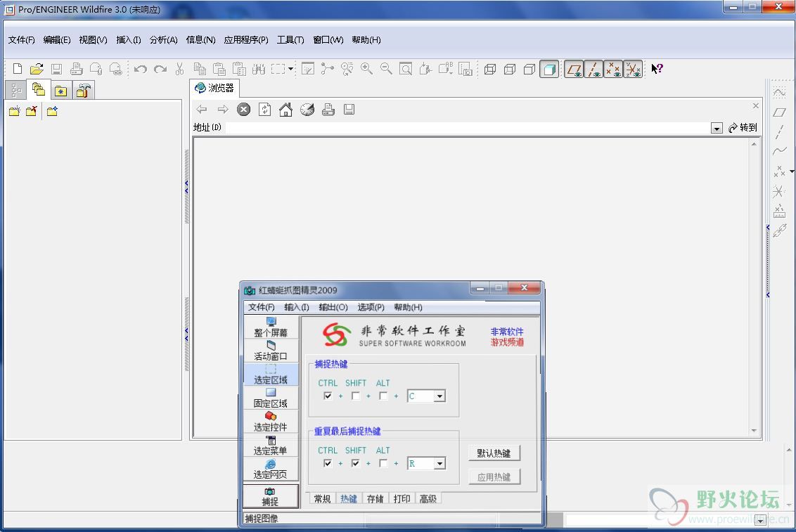
Task: Click the Copy icon in main toolbar
Action: (200, 68)
